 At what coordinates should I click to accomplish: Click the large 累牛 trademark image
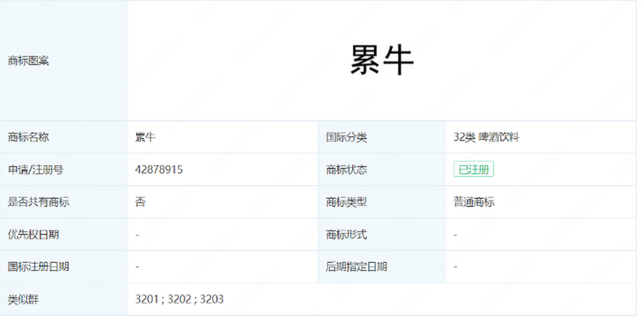tap(382, 60)
